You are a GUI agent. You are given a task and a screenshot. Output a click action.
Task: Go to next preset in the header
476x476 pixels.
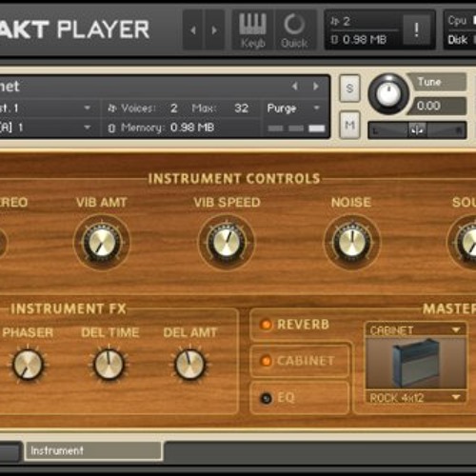point(214,30)
